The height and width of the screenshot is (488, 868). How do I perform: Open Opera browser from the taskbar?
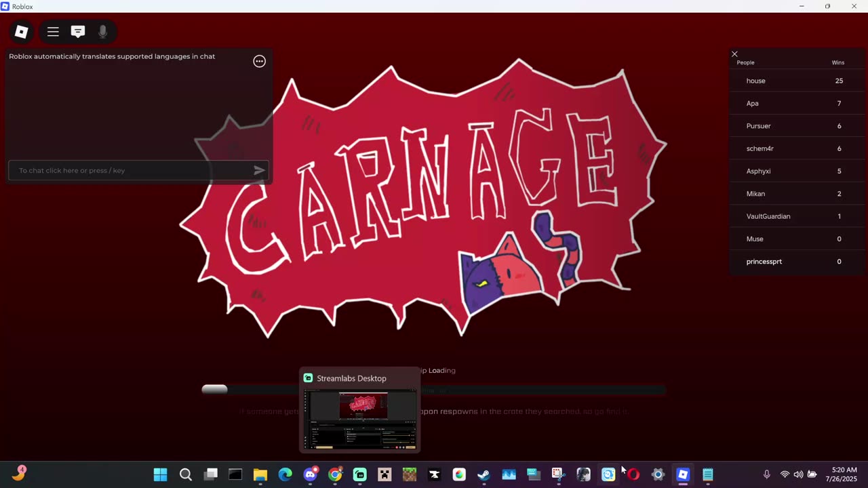[633, 474]
